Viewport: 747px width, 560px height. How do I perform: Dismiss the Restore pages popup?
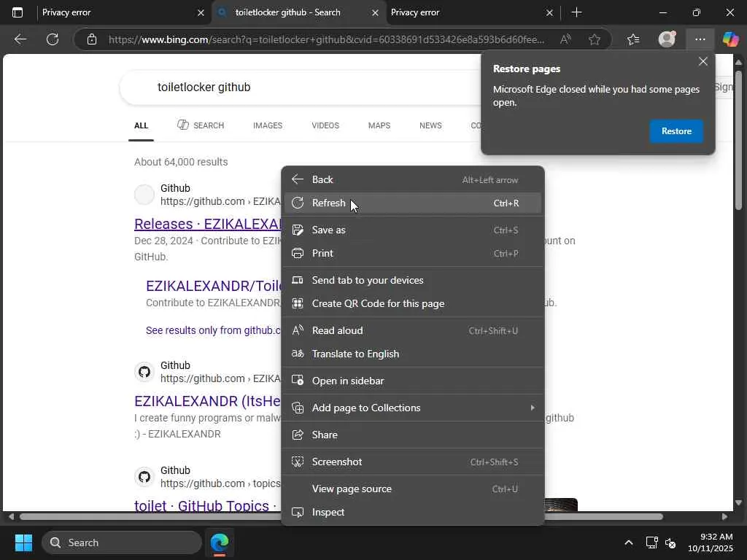703,61
